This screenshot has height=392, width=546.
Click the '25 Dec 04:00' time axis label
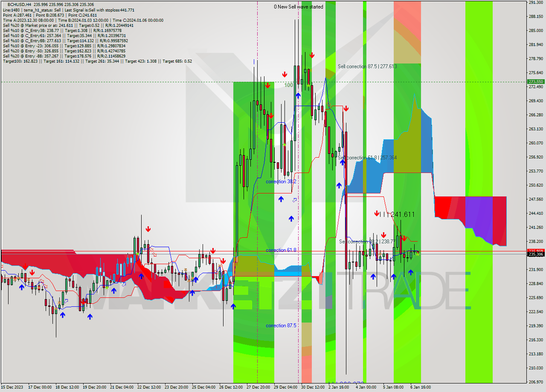203,388
